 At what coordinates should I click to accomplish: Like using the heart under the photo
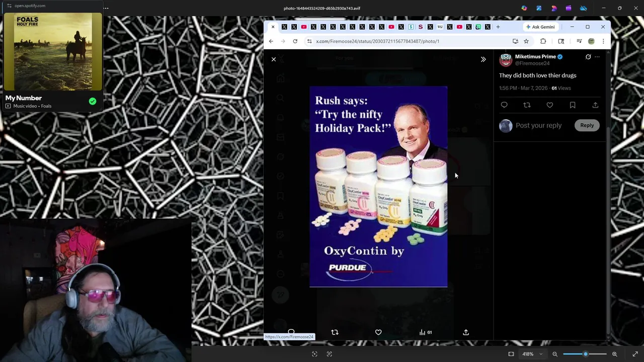pos(378,332)
